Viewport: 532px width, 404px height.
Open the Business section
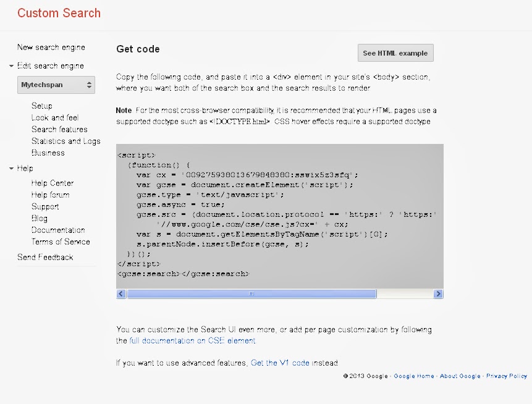click(x=48, y=153)
